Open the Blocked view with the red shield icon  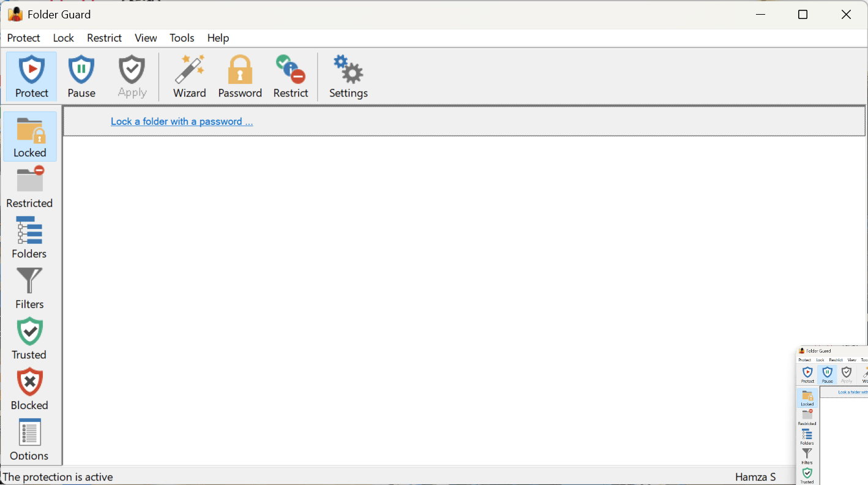point(29,389)
